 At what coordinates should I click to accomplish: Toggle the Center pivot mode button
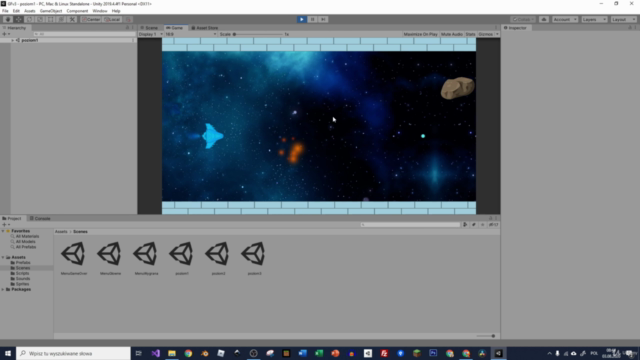click(91, 19)
